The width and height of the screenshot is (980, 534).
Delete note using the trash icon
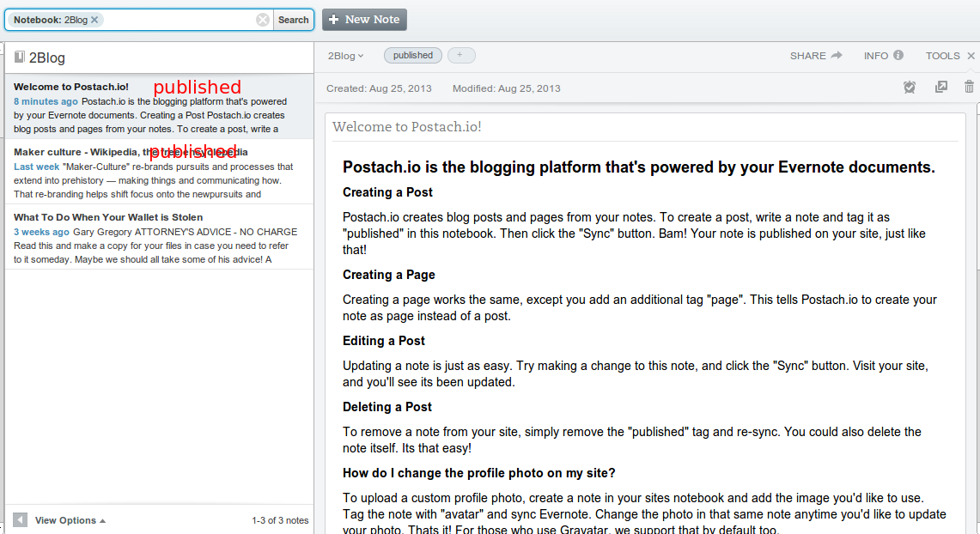click(969, 87)
